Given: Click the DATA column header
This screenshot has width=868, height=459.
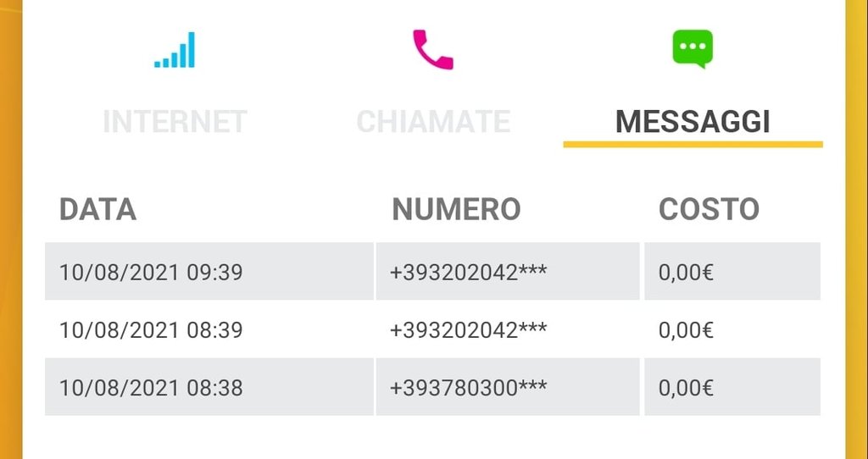Looking at the screenshot, I should coord(98,209).
